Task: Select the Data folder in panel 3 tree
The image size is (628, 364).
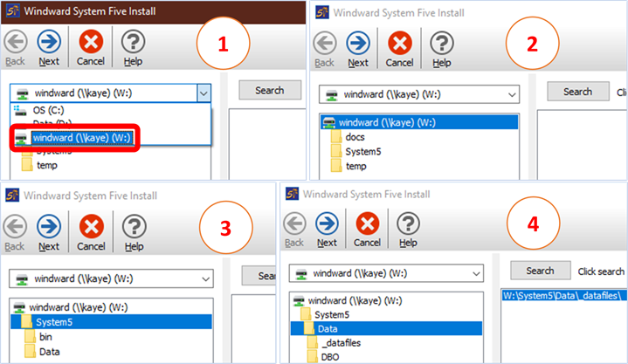Action: [x=50, y=352]
